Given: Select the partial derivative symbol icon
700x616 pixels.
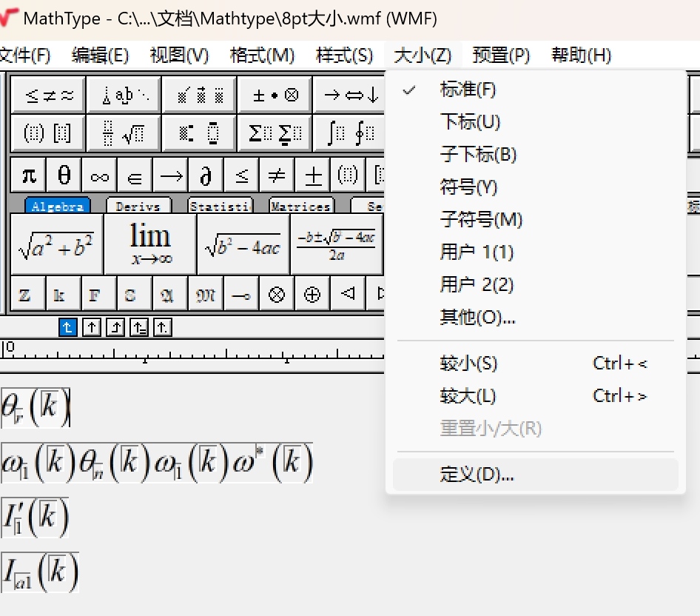Looking at the screenshot, I should [205, 175].
